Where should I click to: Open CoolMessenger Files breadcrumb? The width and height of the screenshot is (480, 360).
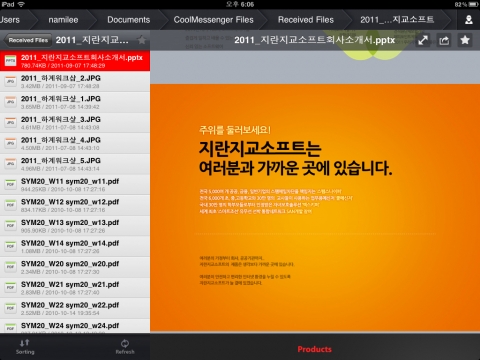(213, 20)
